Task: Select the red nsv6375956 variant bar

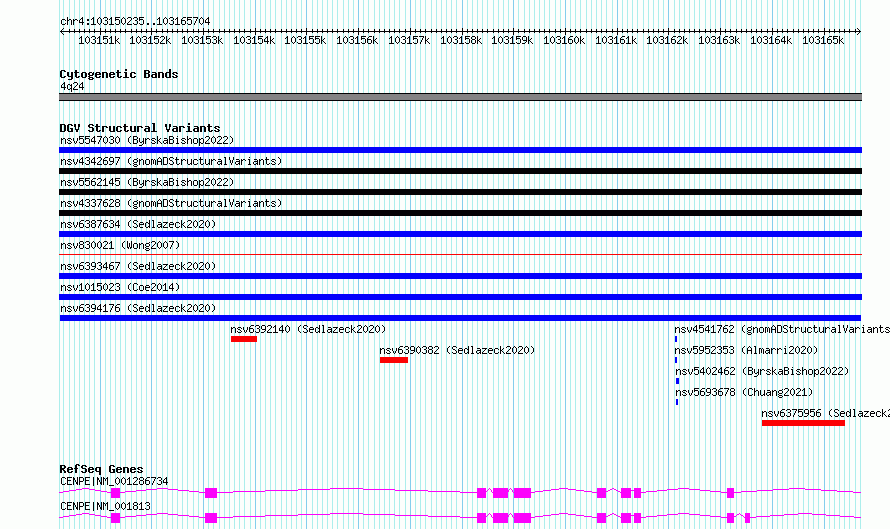Action: [x=803, y=423]
